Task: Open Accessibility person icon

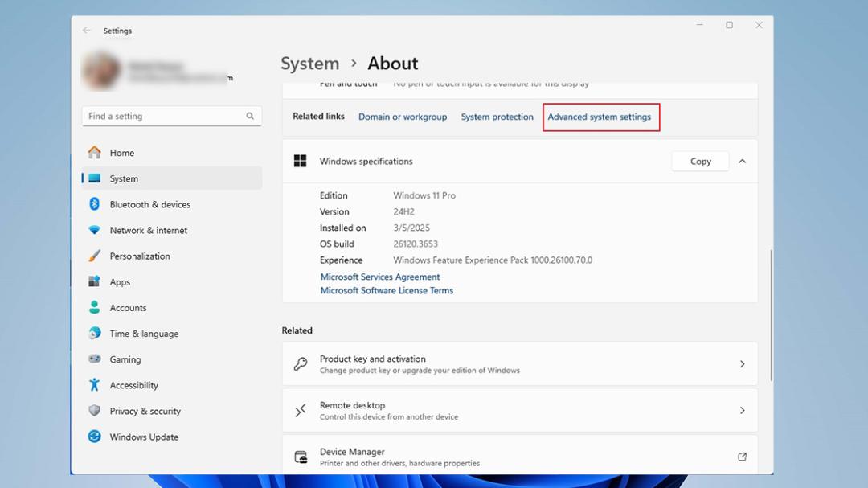Action: click(x=94, y=384)
